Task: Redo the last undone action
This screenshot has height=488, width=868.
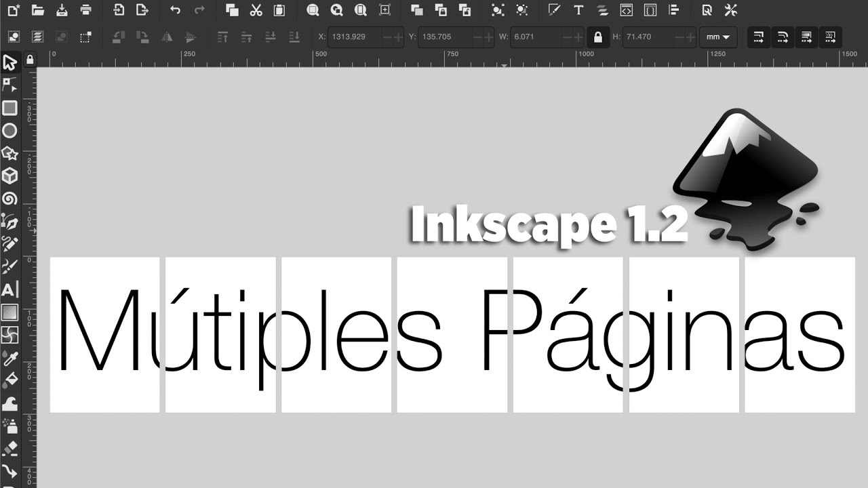Action: pyautogui.click(x=199, y=10)
